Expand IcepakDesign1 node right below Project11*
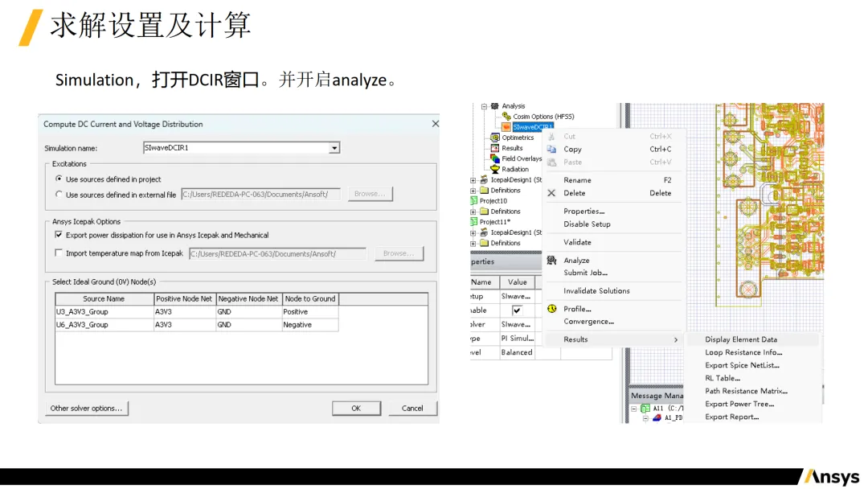The height and width of the screenshot is (489, 868). pos(473,232)
